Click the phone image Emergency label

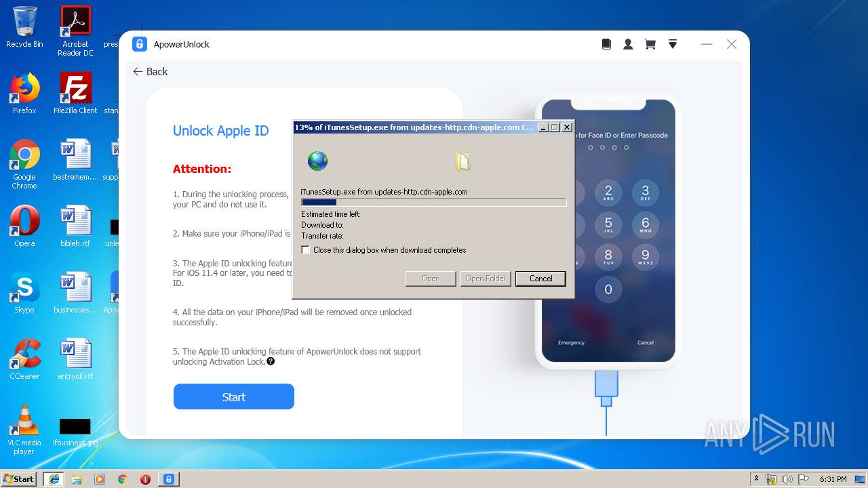571,343
